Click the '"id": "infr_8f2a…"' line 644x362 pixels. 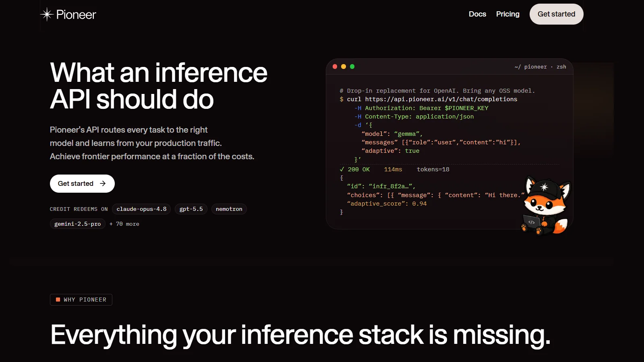[381, 186]
